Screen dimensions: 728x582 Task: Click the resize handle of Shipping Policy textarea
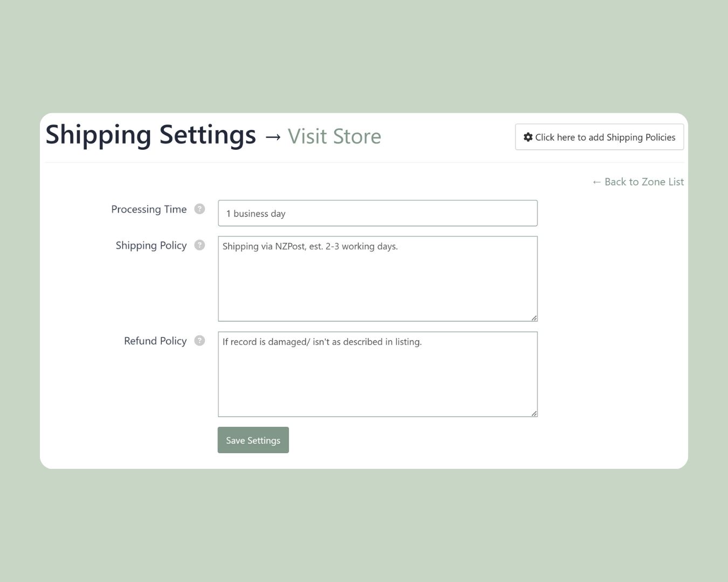pos(534,318)
